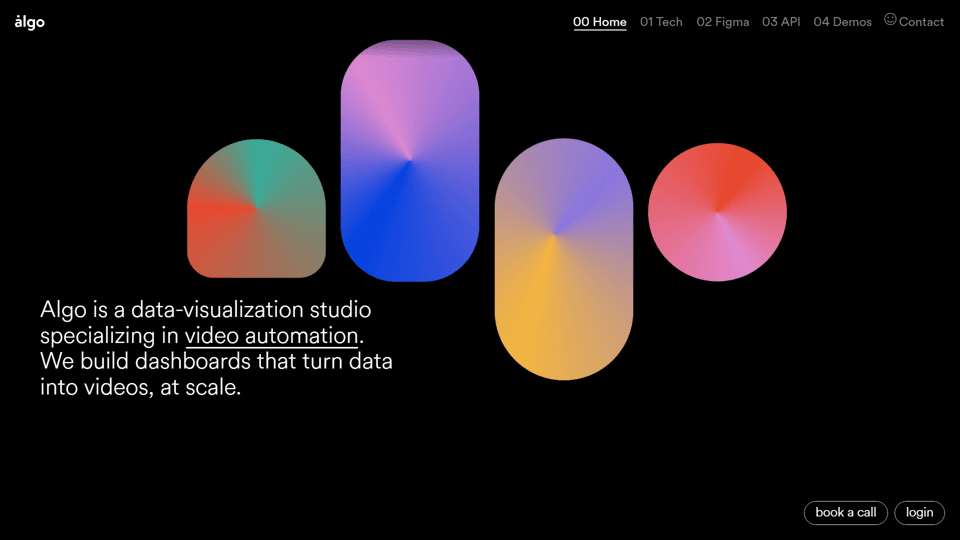This screenshot has width=960, height=540.
Task: Click the blue and purple pill shape
Action: [410, 160]
